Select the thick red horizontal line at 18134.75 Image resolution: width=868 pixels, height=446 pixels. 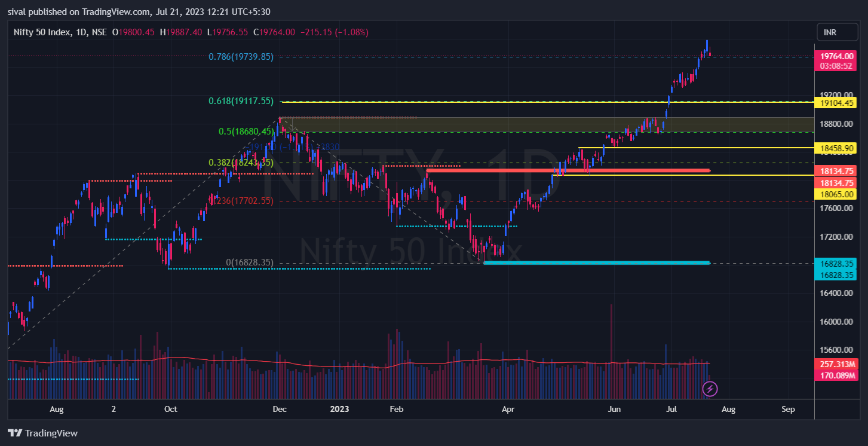tap(568, 170)
